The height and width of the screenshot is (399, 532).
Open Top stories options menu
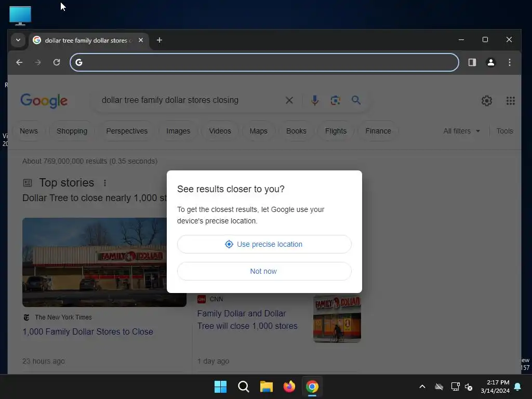(105, 183)
